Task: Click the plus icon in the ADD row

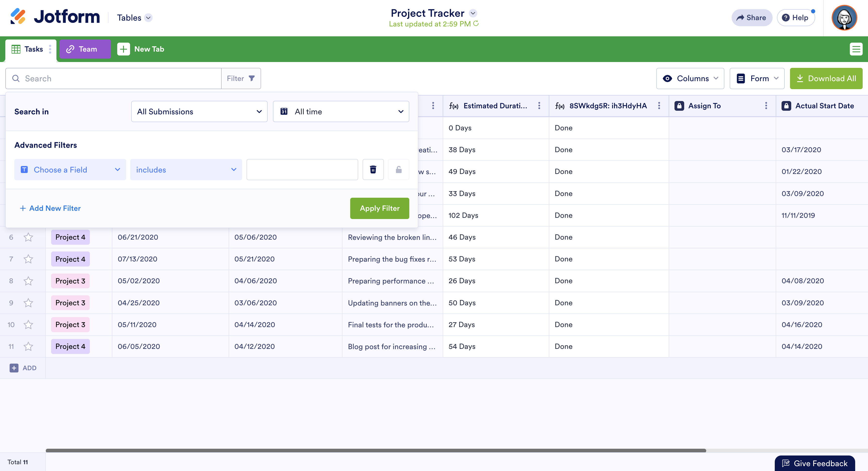Action: point(14,368)
